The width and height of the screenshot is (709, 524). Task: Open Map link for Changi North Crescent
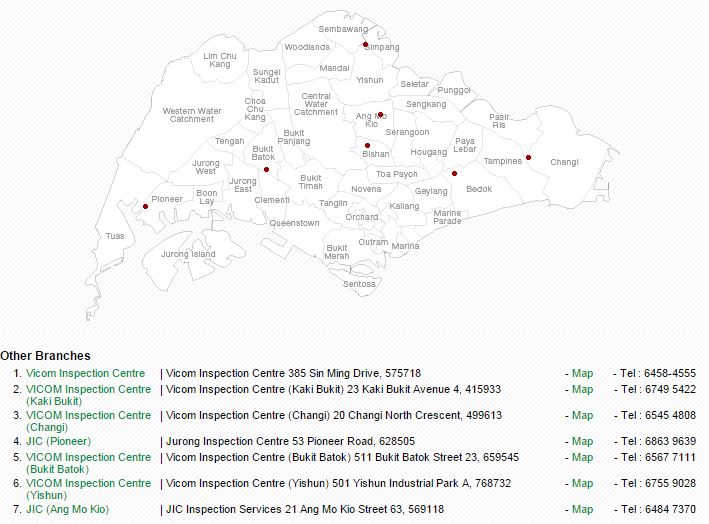pyautogui.click(x=582, y=415)
